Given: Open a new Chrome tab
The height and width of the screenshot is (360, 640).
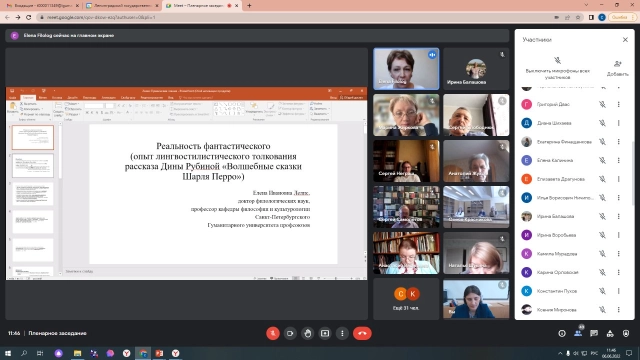Looking at the screenshot, I should [x=249, y=6].
